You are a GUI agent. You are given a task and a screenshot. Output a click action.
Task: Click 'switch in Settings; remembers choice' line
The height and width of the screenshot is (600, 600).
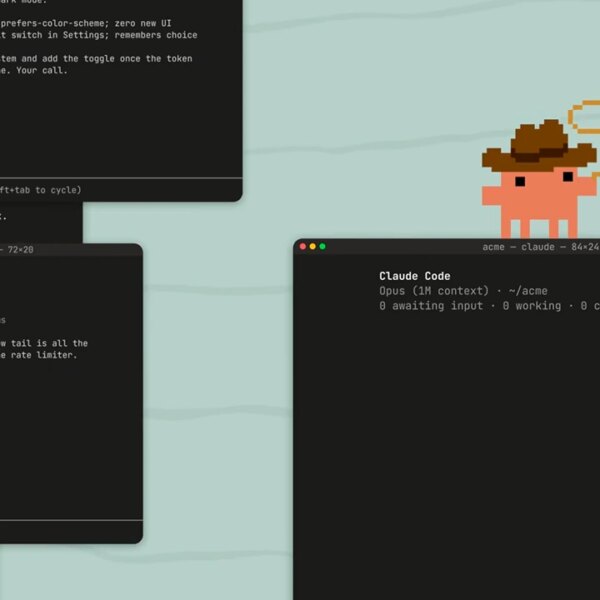point(104,35)
